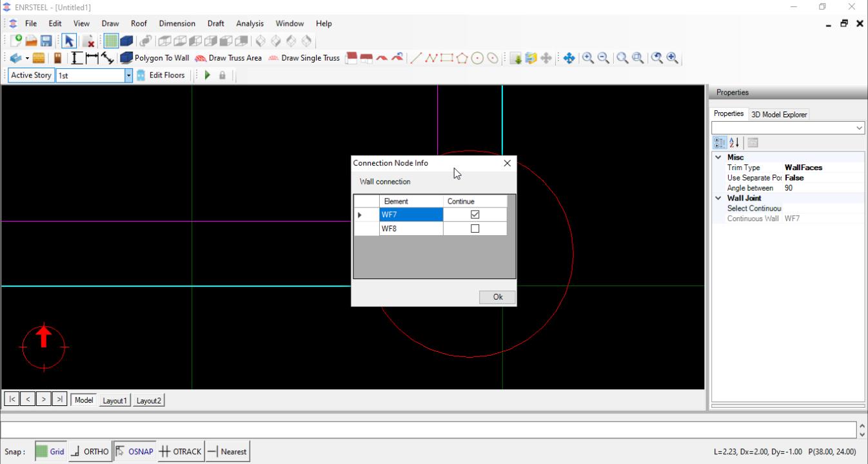Viewport: 868px width, 464px height.
Task: Open the Roof menu
Action: coord(139,23)
